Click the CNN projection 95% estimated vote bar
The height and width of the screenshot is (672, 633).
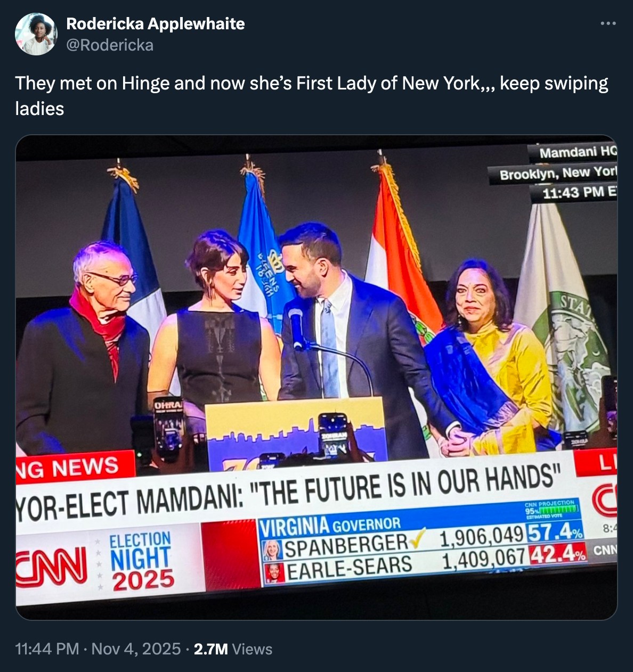[x=552, y=510]
